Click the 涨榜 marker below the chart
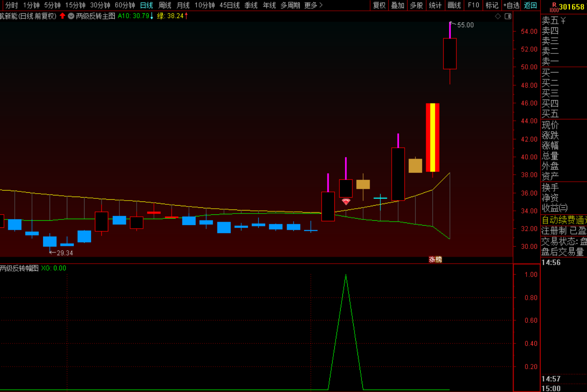 (435, 260)
